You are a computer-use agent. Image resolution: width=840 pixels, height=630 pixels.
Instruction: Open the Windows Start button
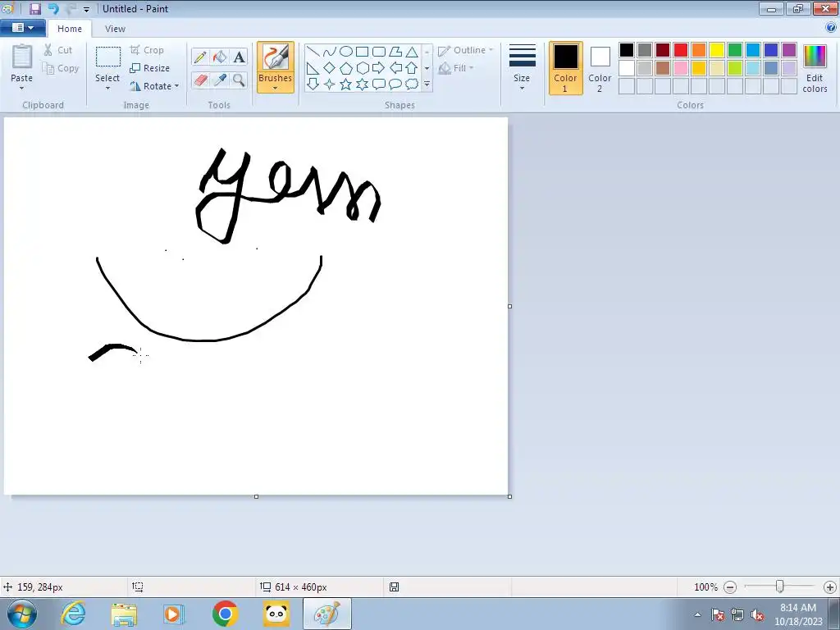pos(21,614)
